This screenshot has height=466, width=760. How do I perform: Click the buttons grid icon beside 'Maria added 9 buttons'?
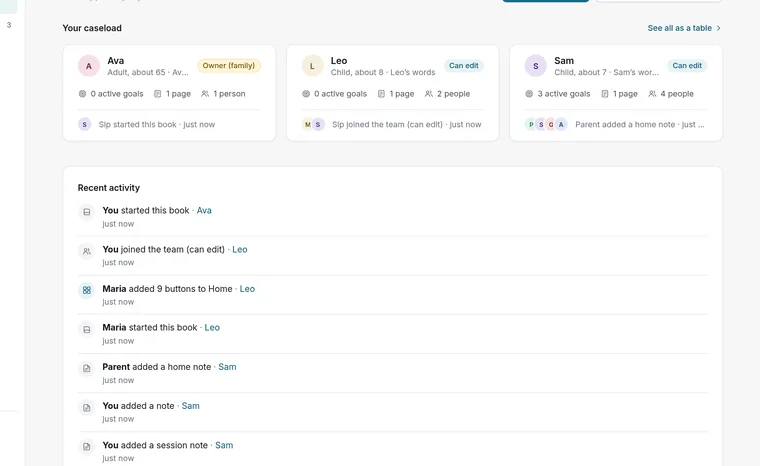(87, 290)
